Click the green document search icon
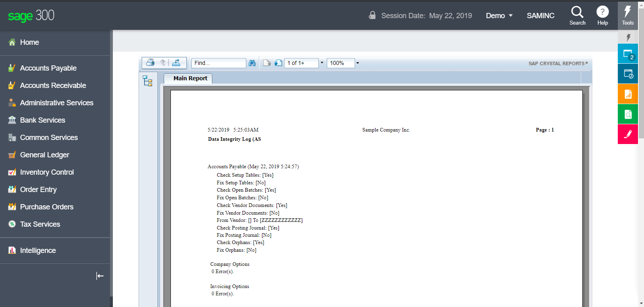This screenshot has height=307, width=644. pyautogui.click(x=628, y=114)
